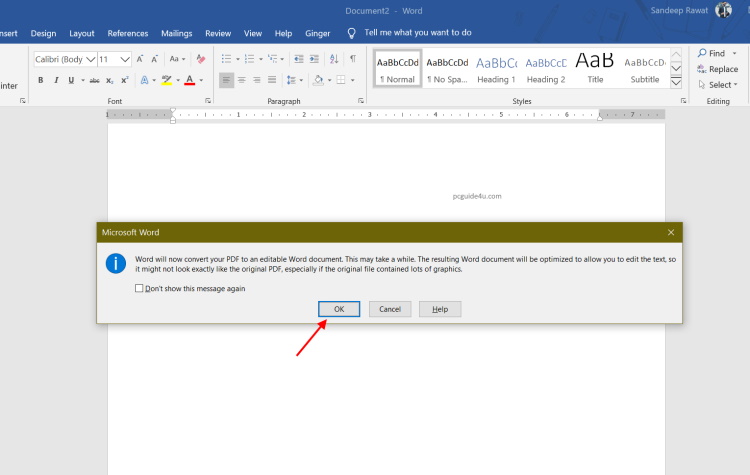This screenshot has width=750, height=475.
Task: Toggle subscript formatting
Action: pyautogui.click(x=110, y=80)
